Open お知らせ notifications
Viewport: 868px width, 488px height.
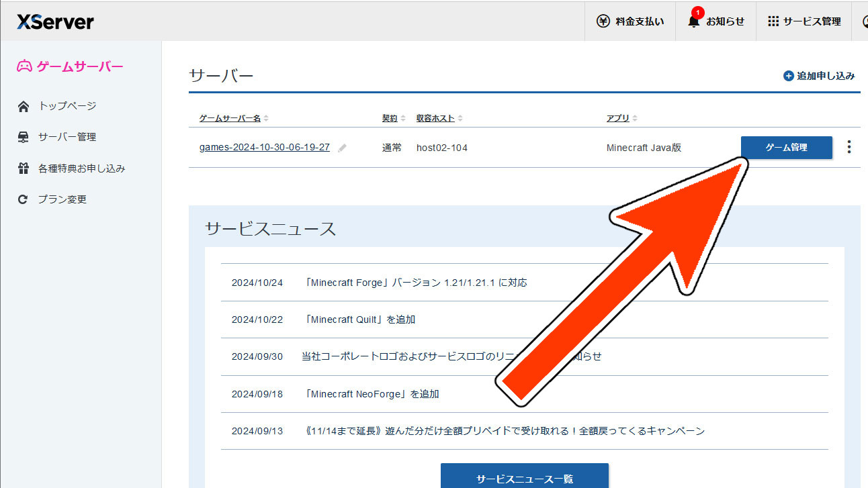[716, 21]
